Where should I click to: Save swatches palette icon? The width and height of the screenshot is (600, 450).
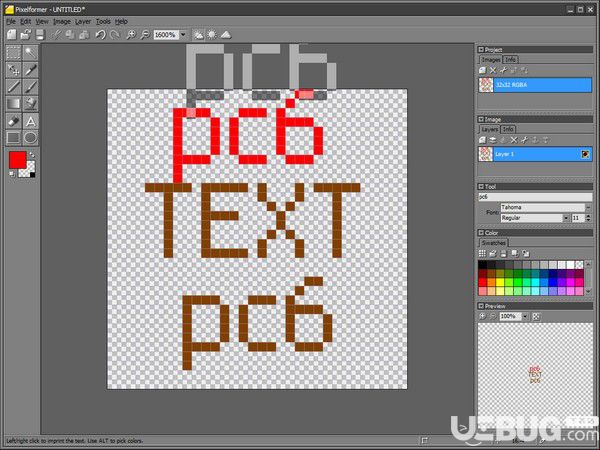click(504, 253)
